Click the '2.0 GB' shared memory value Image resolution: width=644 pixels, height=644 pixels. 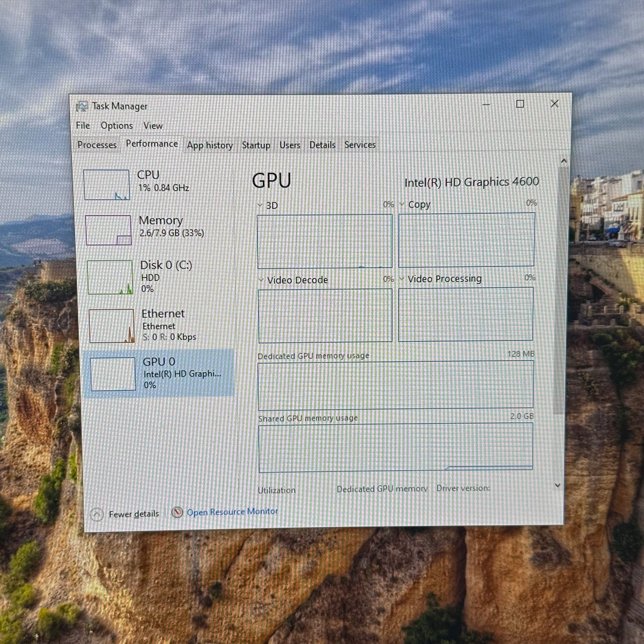(x=522, y=416)
